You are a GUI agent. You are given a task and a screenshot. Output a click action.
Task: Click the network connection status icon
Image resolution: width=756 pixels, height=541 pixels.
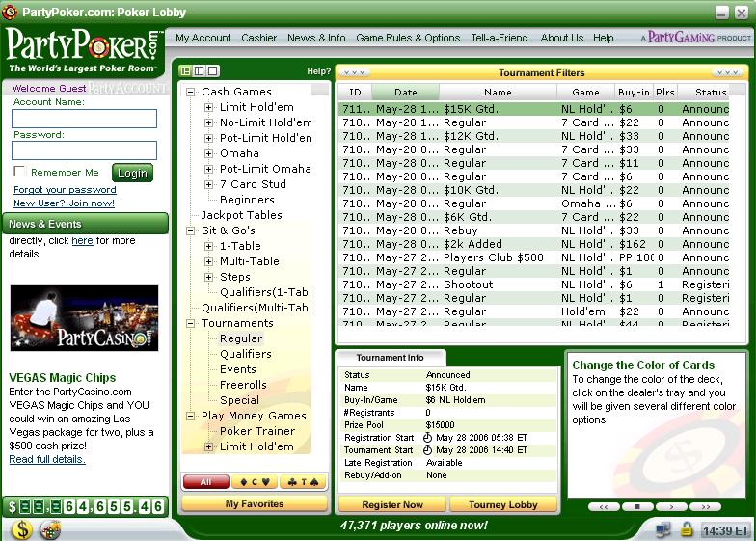pyautogui.click(x=663, y=530)
